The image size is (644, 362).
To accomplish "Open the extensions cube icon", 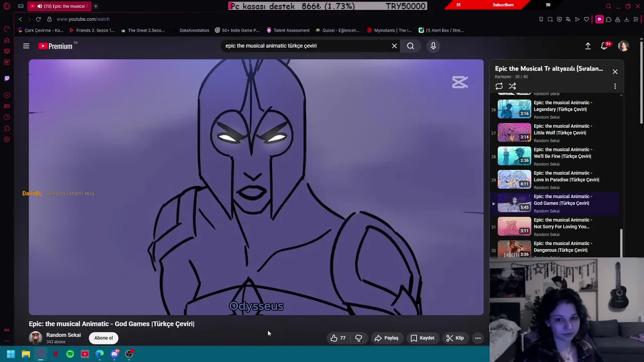I will click(x=608, y=19).
